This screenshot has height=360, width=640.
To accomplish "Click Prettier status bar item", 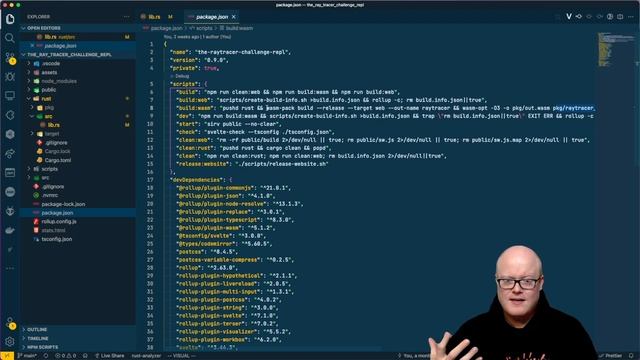I will 611,356.
